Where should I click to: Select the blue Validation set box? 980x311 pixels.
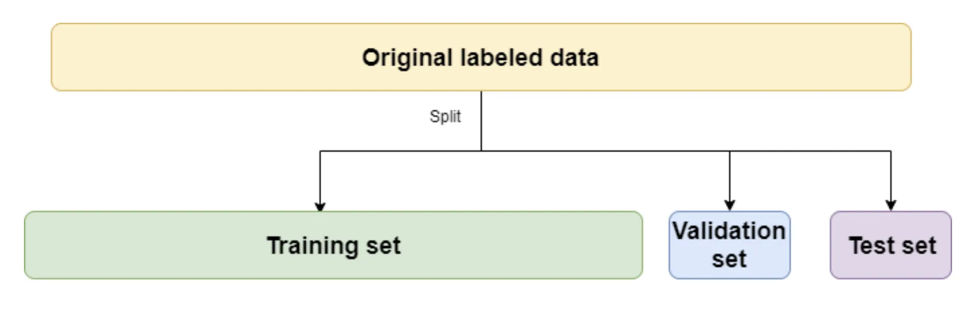pyautogui.click(x=729, y=245)
